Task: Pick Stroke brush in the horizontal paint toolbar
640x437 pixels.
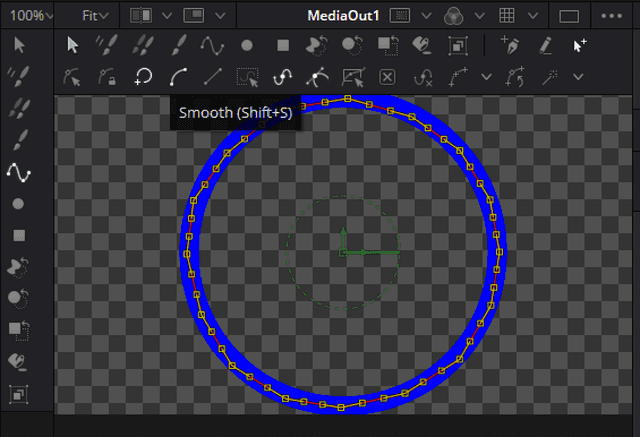Action: (179, 45)
